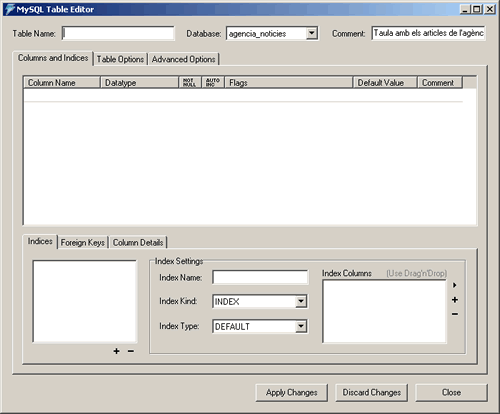Select the Indices sub-tab
The width and height of the screenshot is (500, 414).
coord(40,241)
